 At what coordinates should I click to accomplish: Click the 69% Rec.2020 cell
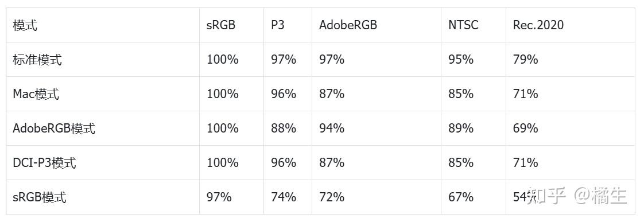click(x=525, y=128)
